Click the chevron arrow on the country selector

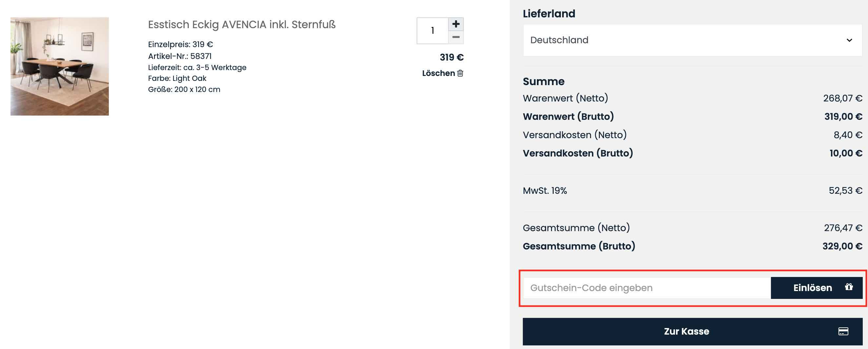click(850, 40)
